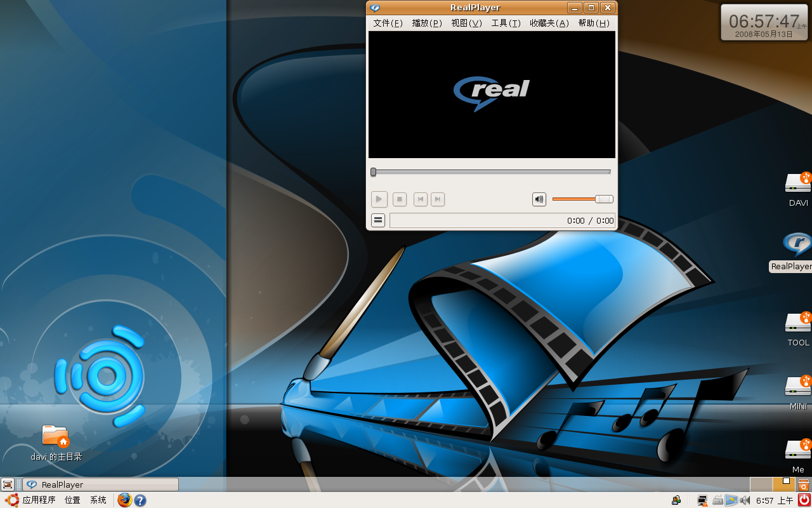Open the Help launcher in panel

(140, 500)
